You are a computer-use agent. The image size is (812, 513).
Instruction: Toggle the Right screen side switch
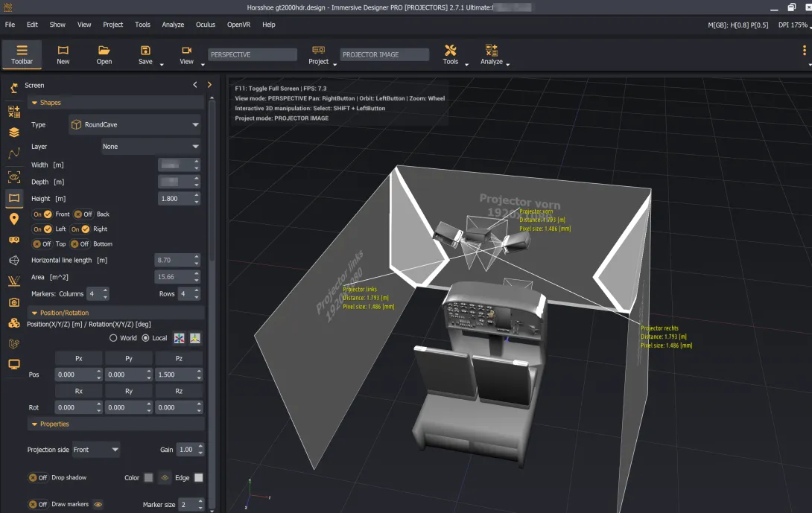pos(80,229)
